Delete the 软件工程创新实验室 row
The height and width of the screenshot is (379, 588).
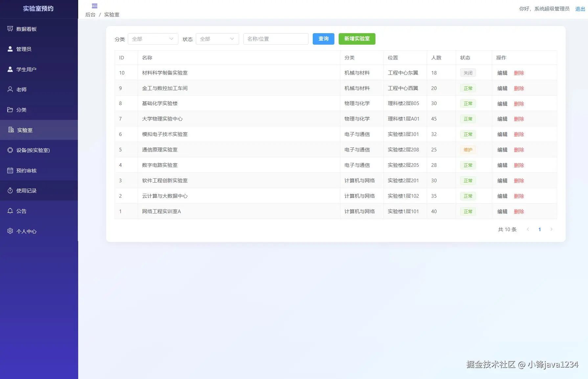coord(519,181)
